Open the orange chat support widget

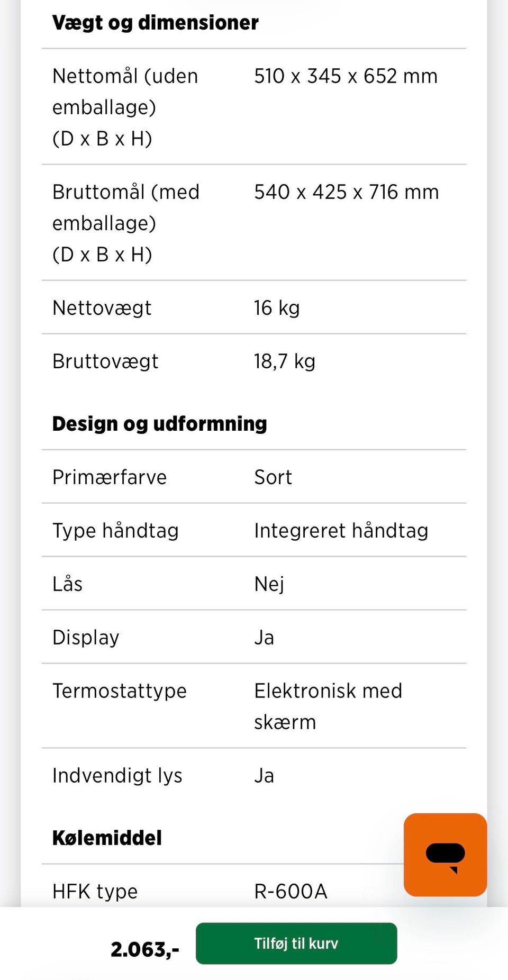[445, 854]
